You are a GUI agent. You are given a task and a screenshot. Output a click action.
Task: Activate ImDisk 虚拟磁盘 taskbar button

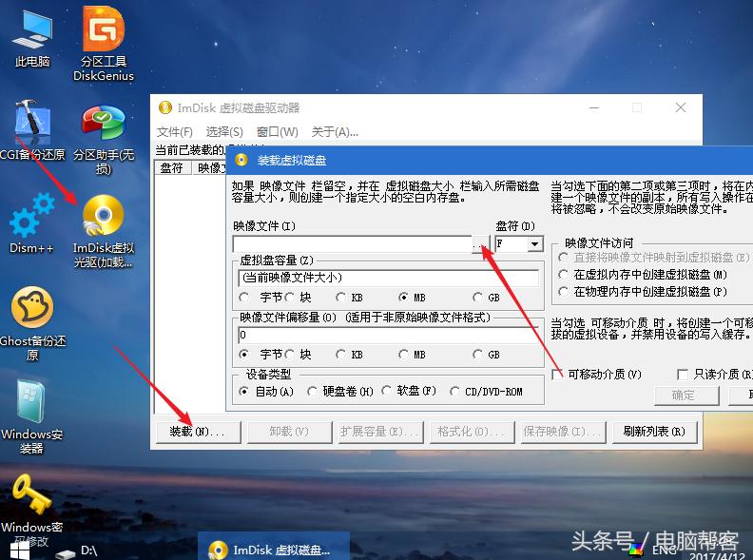tap(274, 548)
